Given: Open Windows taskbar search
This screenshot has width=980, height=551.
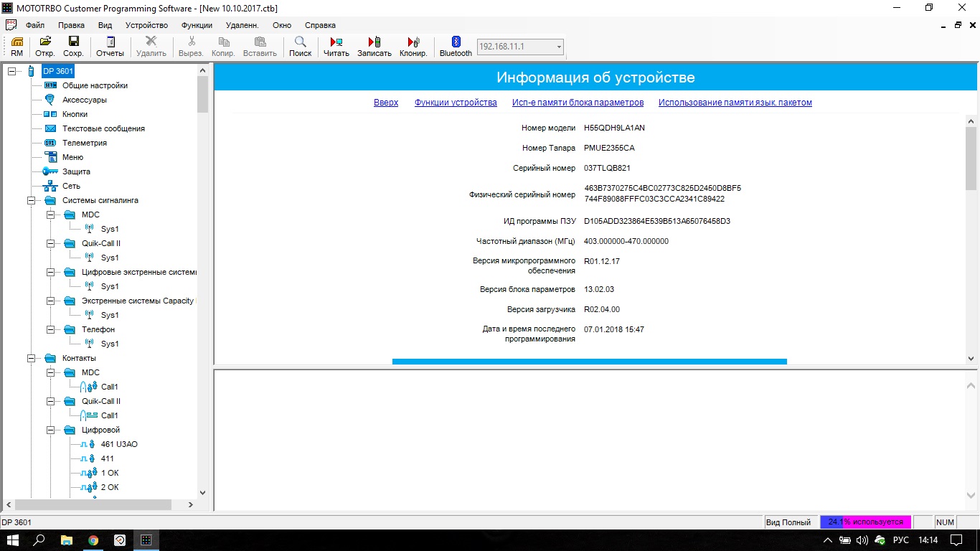Looking at the screenshot, I should [40, 540].
